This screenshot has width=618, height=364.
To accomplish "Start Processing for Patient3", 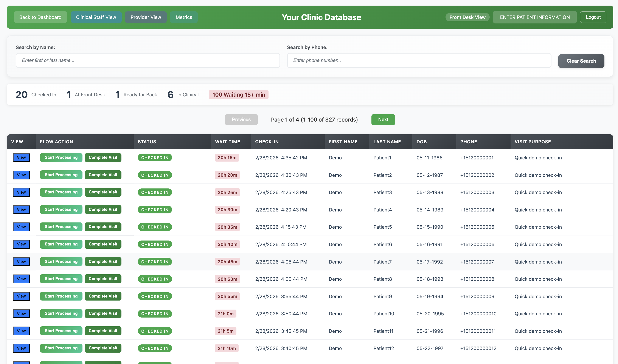I will 61,192.
